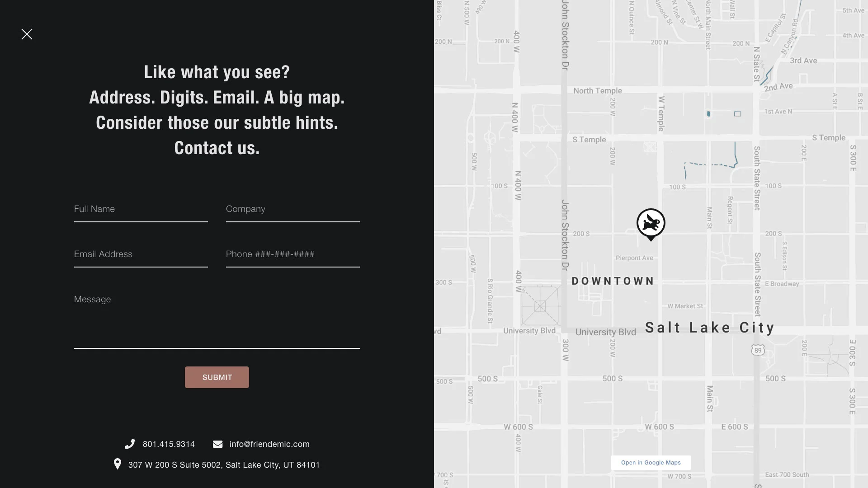Click the location pin icon beside the address
The image size is (868, 488).
tap(118, 464)
